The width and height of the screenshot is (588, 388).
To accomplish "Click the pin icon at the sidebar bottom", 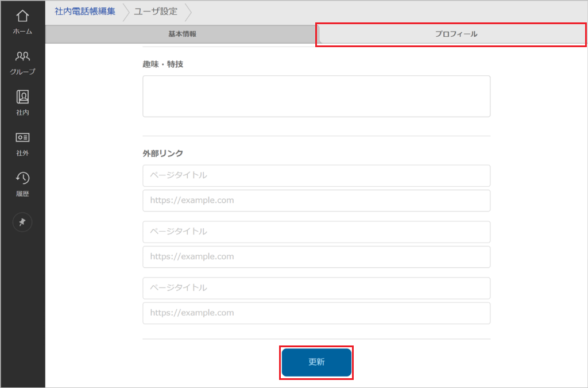I will click(x=22, y=222).
